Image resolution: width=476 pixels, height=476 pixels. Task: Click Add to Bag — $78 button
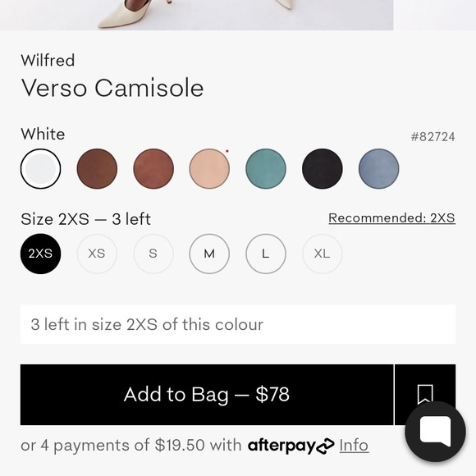(207, 395)
